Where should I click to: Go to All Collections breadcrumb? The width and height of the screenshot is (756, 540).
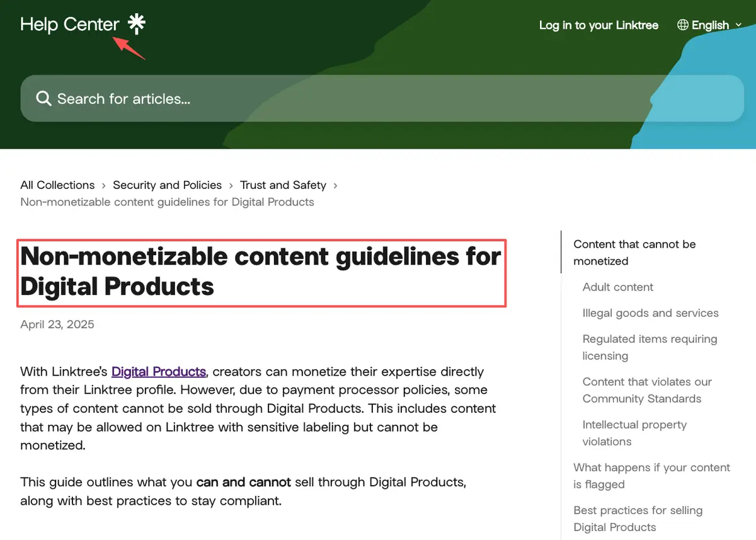coord(57,185)
